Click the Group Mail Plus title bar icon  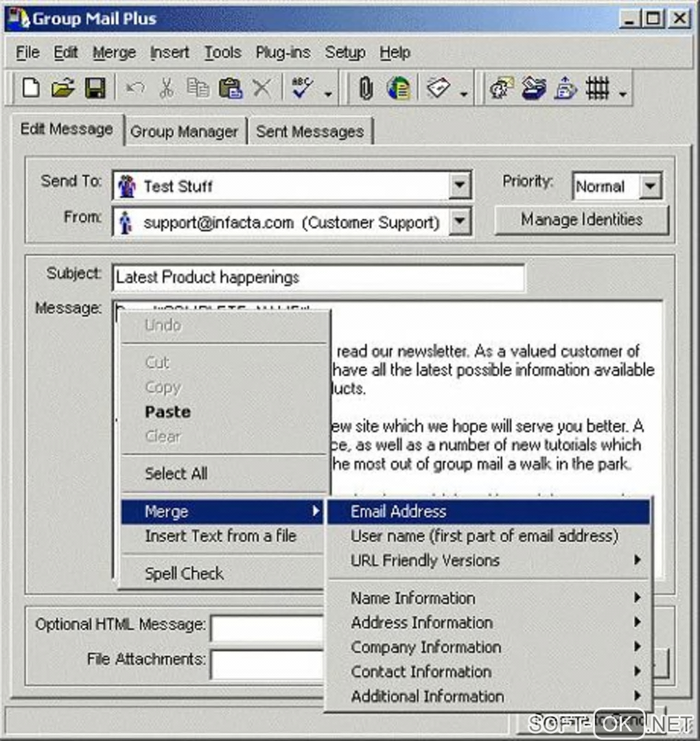[x=19, y=19]
